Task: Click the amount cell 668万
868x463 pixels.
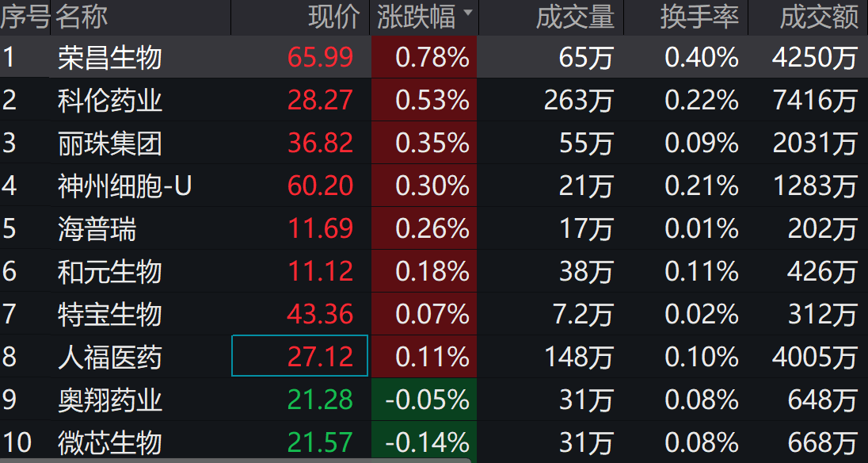Action: point(823,442)
